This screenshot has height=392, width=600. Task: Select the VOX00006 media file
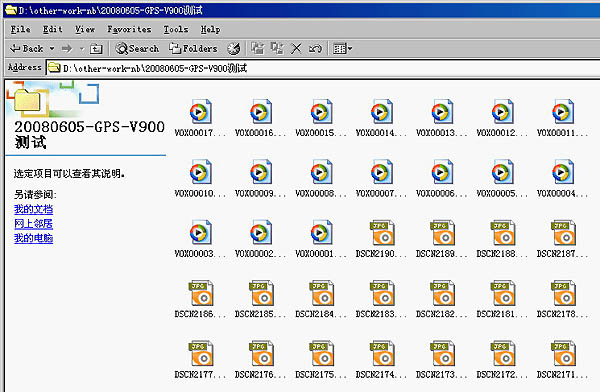(442, 178)
